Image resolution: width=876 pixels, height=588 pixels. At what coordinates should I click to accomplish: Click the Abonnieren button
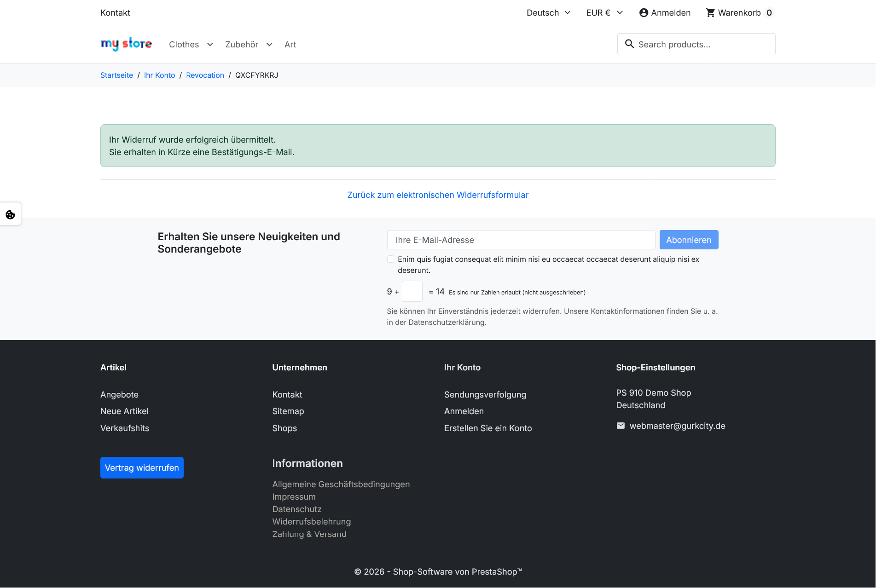pos(689,240)
